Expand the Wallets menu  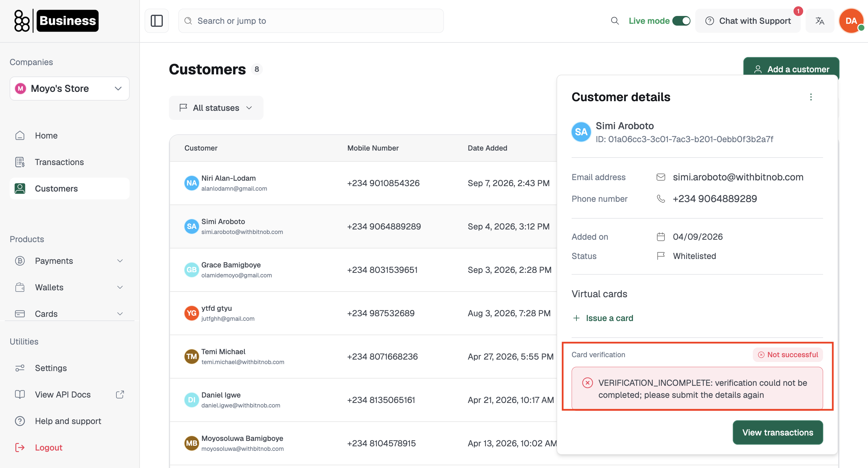[x=69, y=287]
